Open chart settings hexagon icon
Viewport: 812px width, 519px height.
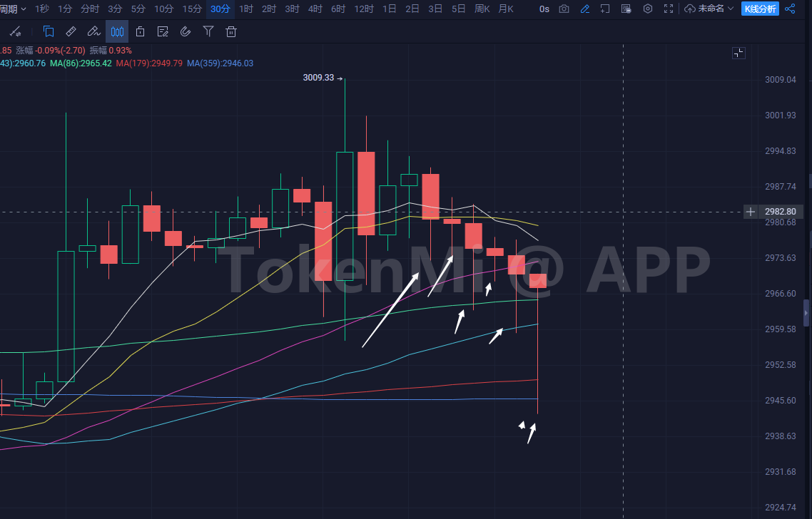[648, 9]
